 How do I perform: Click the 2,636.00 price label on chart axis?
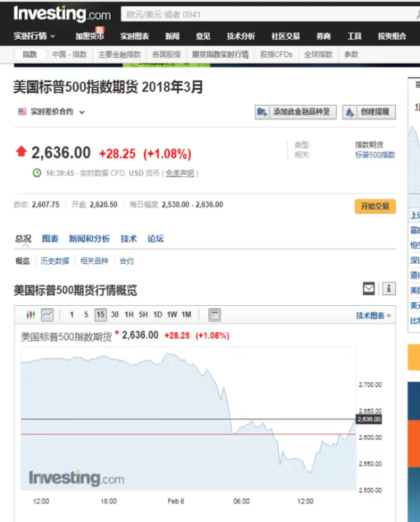click(369, 419)
